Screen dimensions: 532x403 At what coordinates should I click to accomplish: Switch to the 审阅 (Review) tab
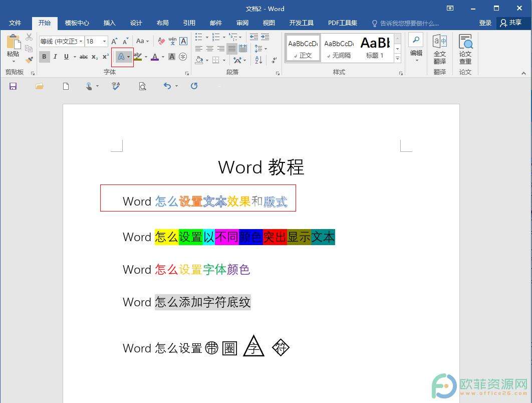242,23
